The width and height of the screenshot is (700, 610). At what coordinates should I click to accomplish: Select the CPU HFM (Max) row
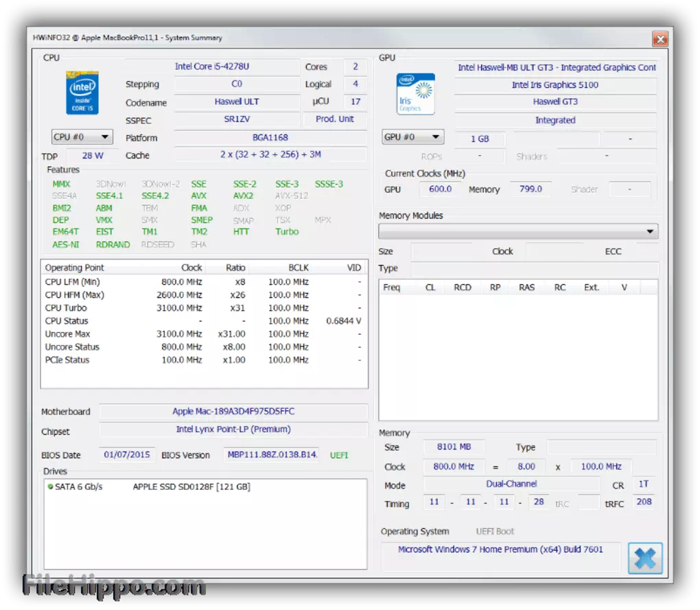point(204,295)
